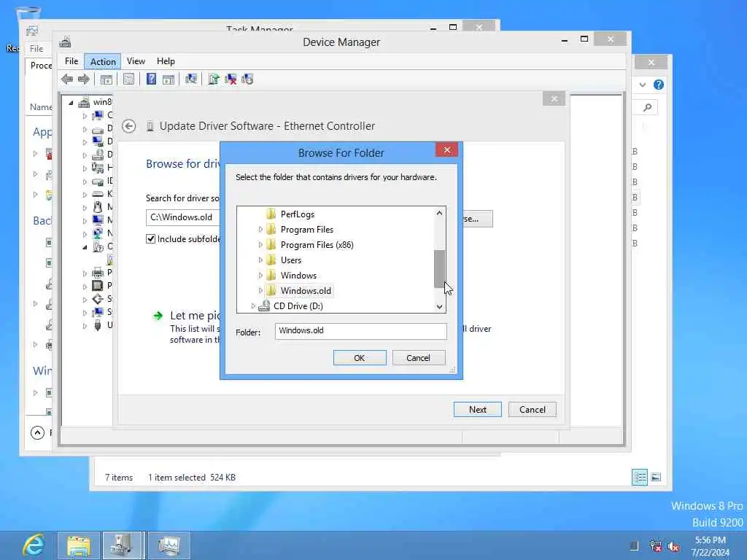Click the network tray icon
747x560 pixels.
coord(656,546)
